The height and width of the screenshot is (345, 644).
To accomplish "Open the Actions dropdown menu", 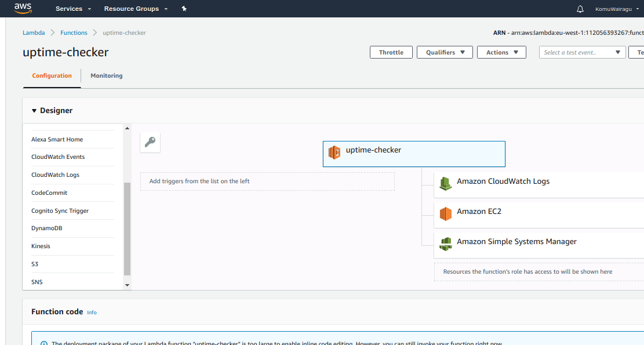I will pos(501,52).
